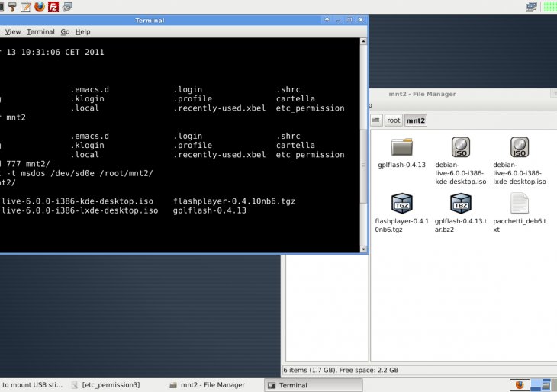The height and width of the screenshot is (392, 557).
Task: Minimize the Terminal window
Action: tap(338, 20)
